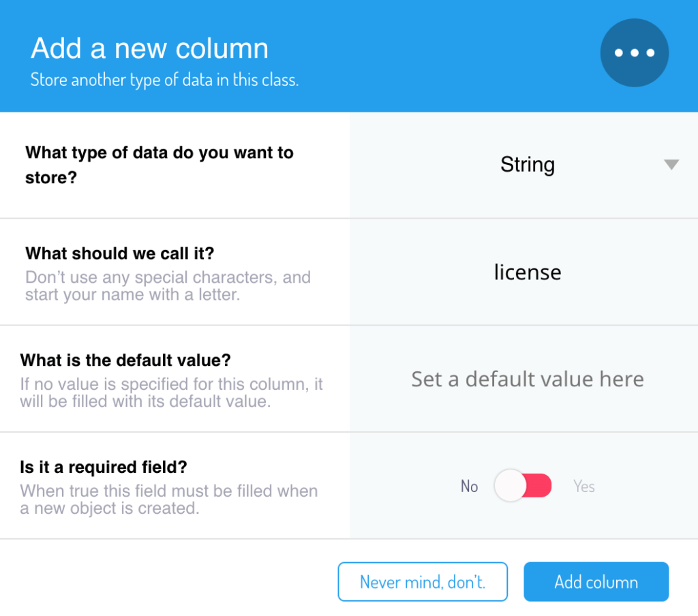Toggle the required field switch
Viewport: 698px width, 616px height.
click(523, 486)
